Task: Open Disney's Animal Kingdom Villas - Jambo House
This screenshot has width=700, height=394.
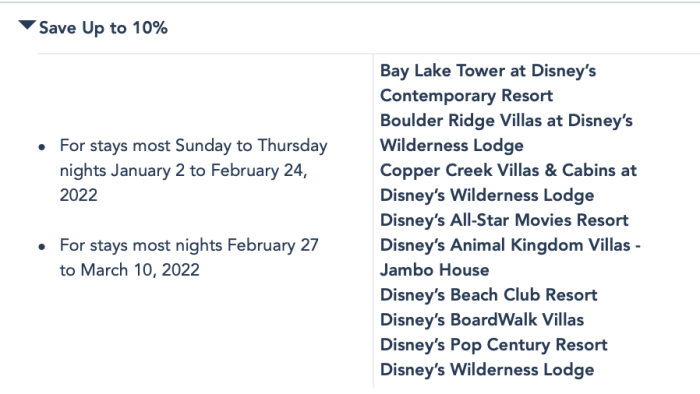Action: coord(510,257)
